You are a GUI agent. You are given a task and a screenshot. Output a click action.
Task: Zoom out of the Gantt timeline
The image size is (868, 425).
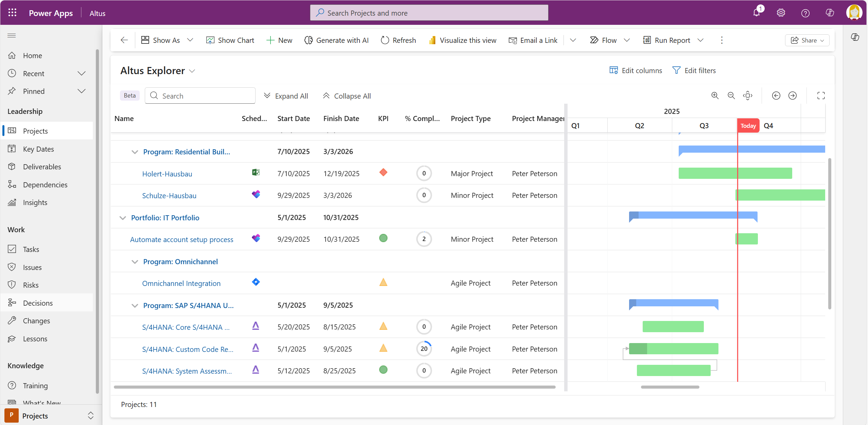pyautogui.click(x=731, y=96)
